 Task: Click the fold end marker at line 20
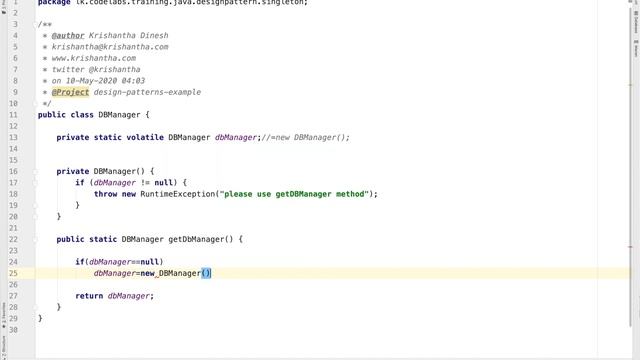pos(35,217)
